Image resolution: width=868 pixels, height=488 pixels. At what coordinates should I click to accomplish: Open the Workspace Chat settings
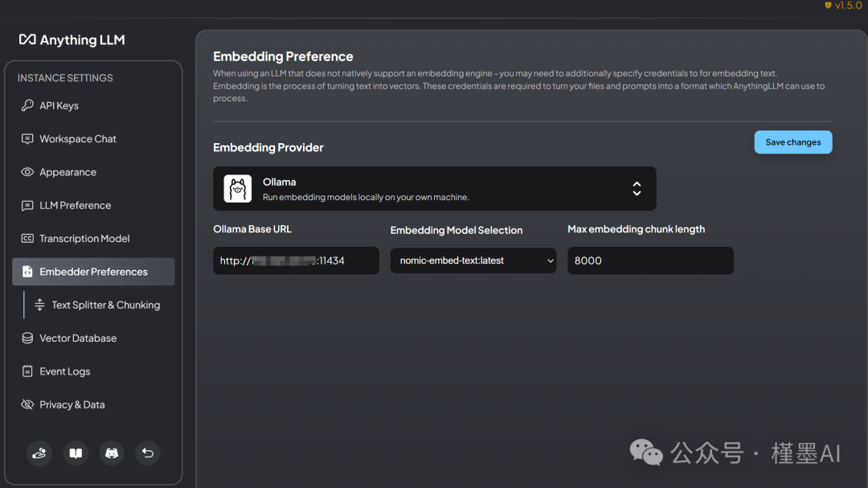point(93,138)
